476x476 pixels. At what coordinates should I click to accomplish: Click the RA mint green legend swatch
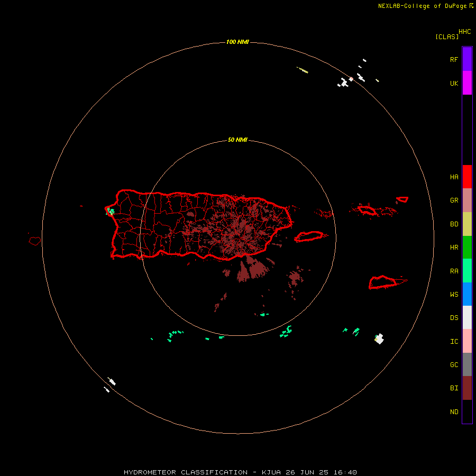(x=467, y=271)
